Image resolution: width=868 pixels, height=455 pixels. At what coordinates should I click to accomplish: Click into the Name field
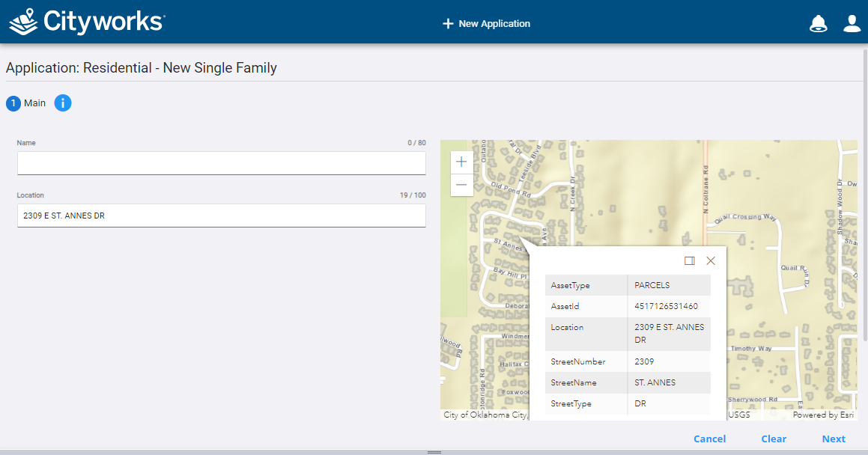pyautogui.click(x=221, y=163)
